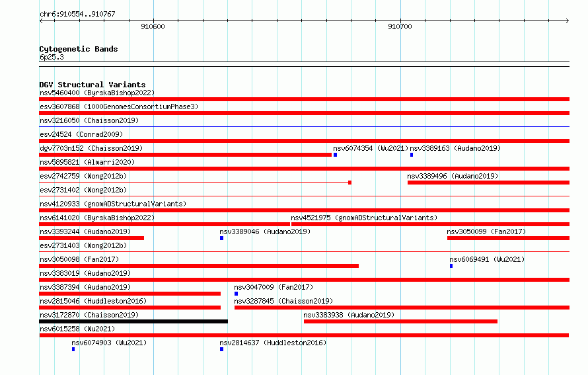Select nsv3050098 (Fan2017) label

[x=79, y=259]
